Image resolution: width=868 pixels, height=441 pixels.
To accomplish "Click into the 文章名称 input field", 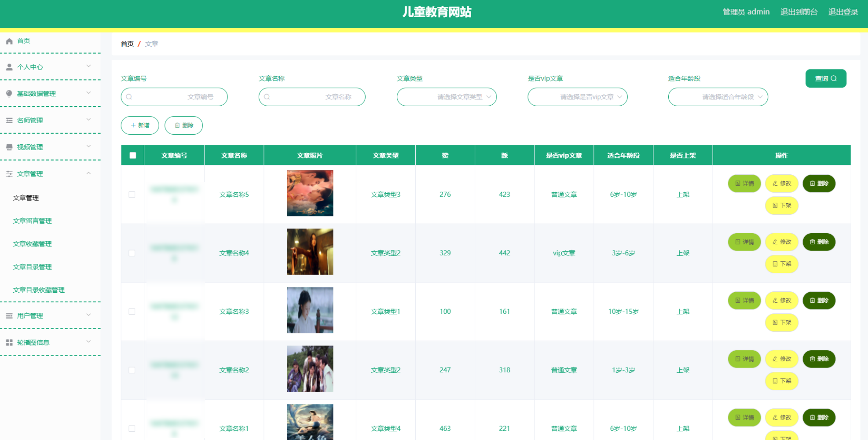I will [312, 97].
